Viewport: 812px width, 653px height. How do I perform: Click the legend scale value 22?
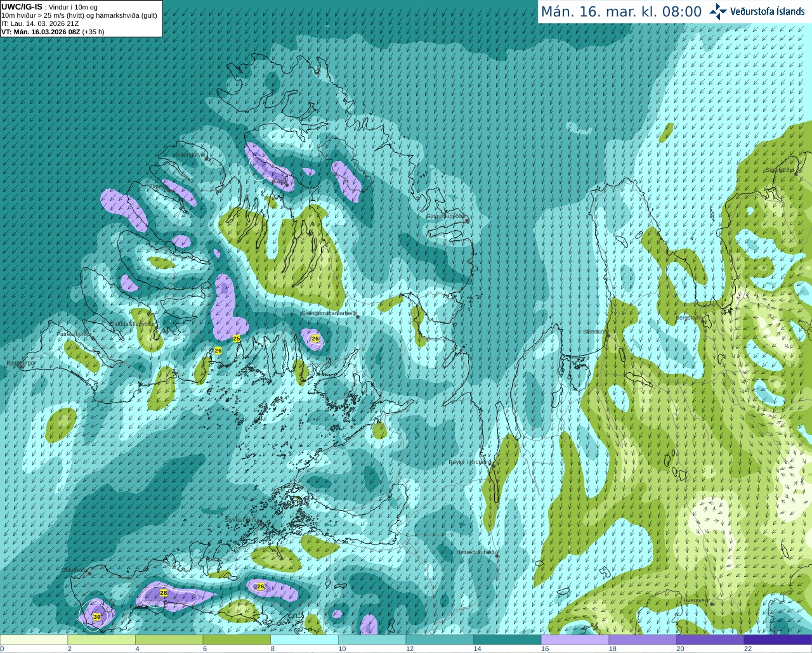[x=748, y=649]
